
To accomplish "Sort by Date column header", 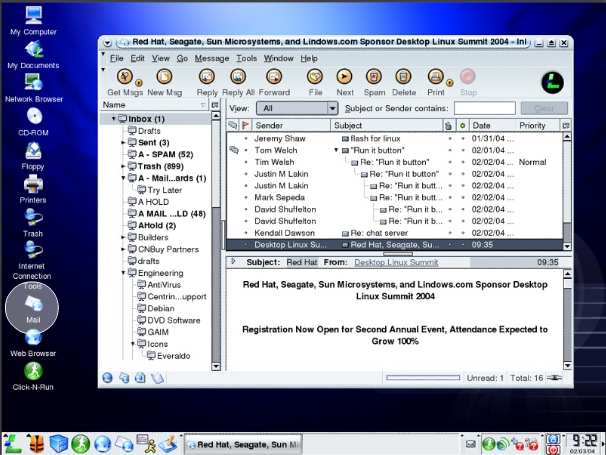I will pyautogui.click(x=492, y=125).
